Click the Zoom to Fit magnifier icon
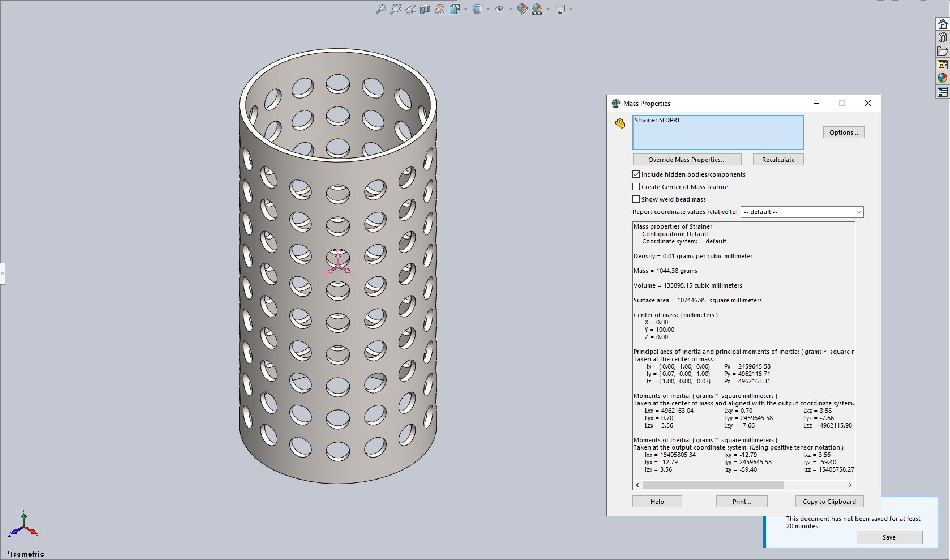950x560 pixels. pyautogui.click(x=381, y=9)
